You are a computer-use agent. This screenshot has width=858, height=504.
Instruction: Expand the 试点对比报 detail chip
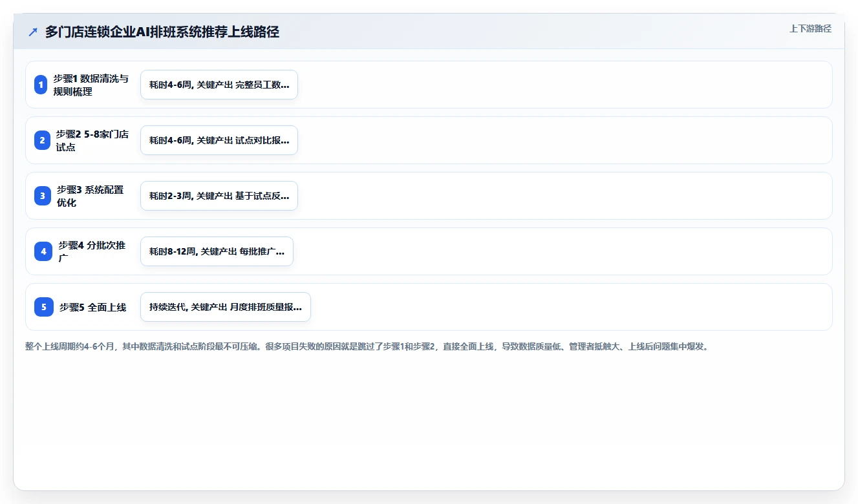pyautogui.click(x=219, y=140)
